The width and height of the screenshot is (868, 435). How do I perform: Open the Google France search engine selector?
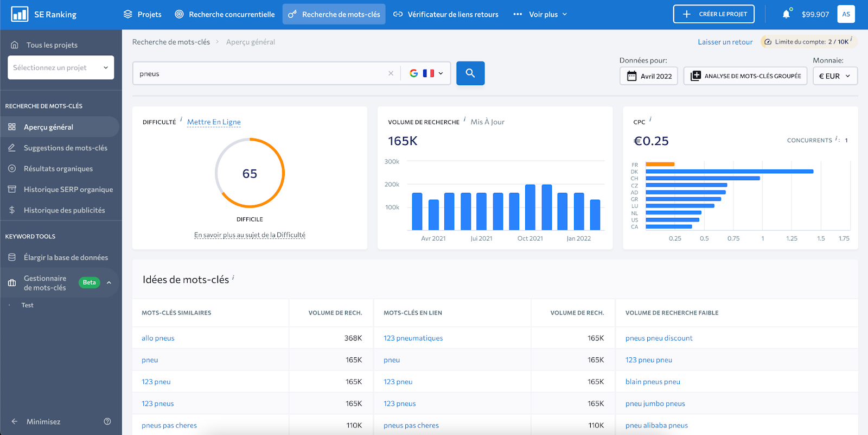pos(426,73)
